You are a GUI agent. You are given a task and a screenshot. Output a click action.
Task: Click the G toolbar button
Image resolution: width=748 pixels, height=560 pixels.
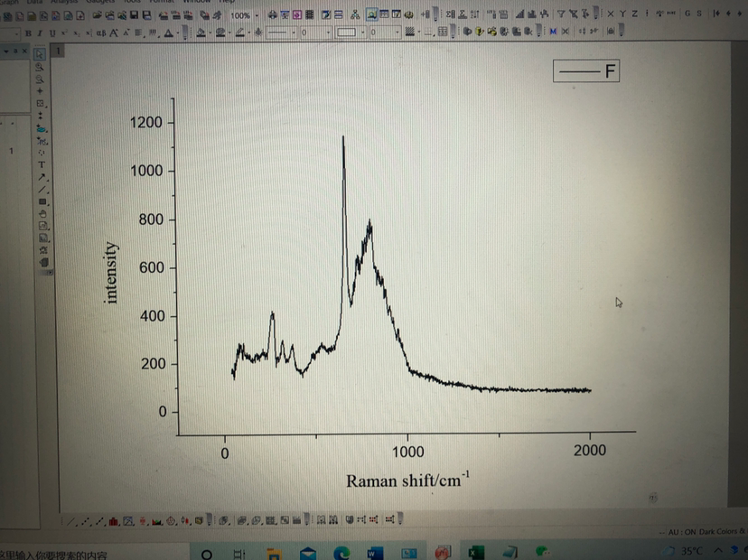click(687, 14)
